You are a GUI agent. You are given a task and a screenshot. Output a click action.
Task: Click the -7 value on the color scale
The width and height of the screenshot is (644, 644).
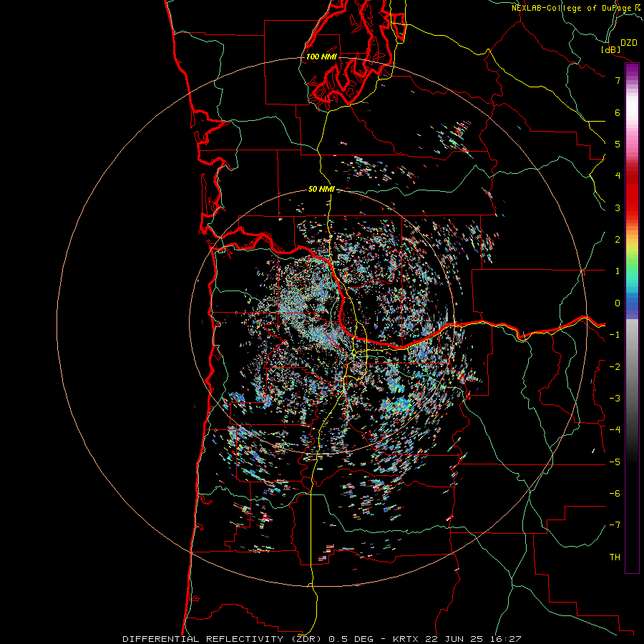[x=615, y=525]
